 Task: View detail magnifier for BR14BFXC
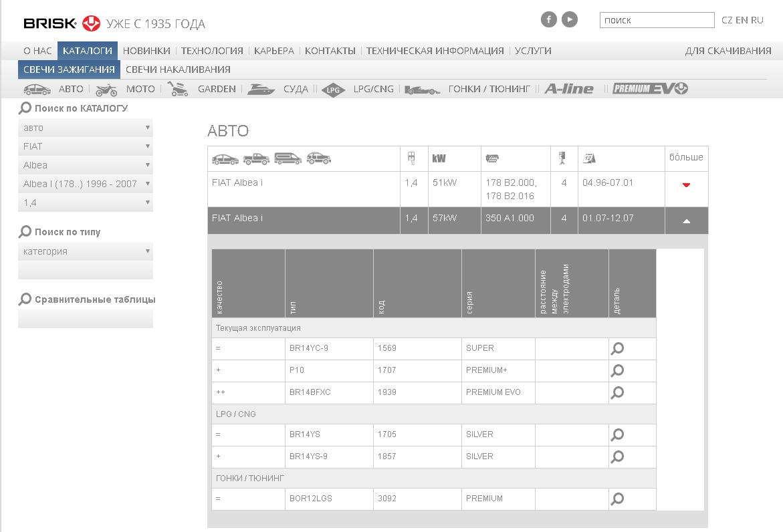[617, 392]
